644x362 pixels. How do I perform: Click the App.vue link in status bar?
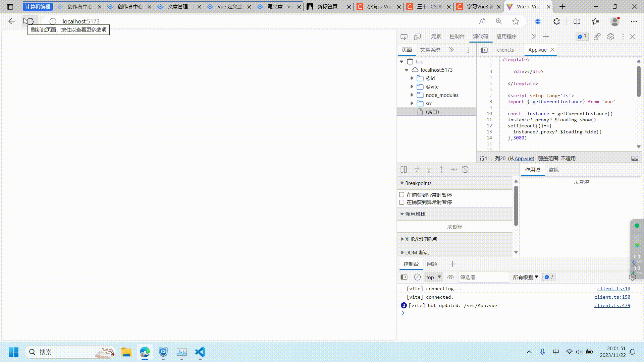[x=523, y=158]
